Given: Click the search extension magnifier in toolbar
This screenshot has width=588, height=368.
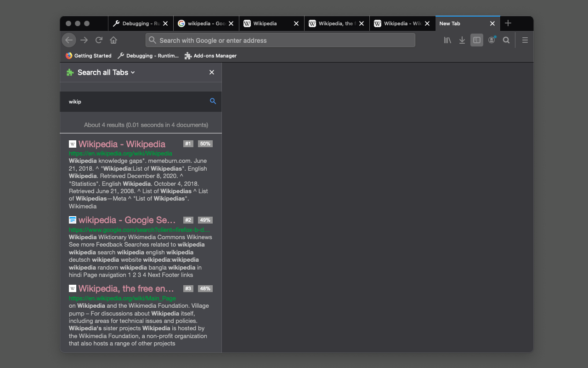Looking at the screenshot, I should pyautogui.click(x=506, y=40).
